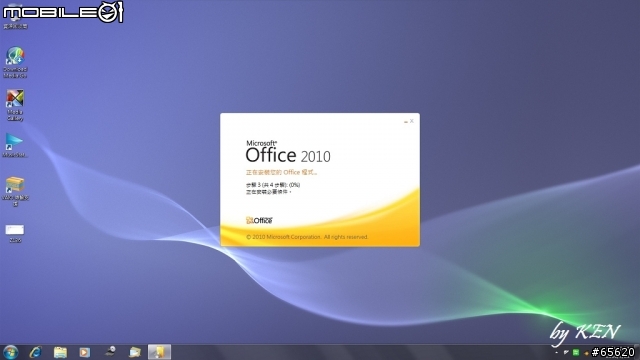Open the photo folder icon on taskbar
The width and height of the screenshot is (640, 360).
point(135,352)
